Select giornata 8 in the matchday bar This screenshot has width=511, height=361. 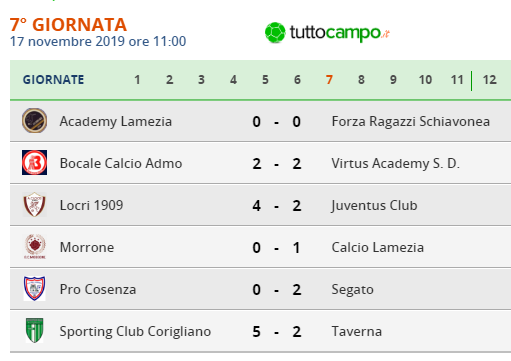pyautogui.click(x=361, y=80)
